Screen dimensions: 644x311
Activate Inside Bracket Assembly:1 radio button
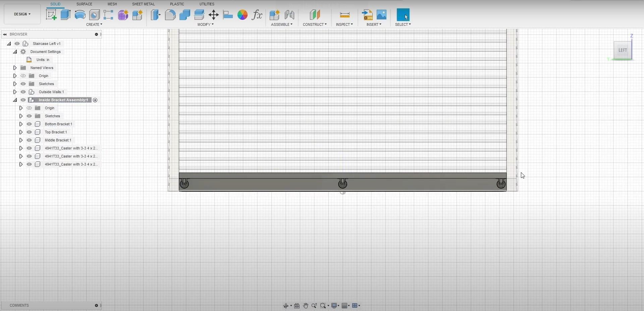tap(95, 100)
